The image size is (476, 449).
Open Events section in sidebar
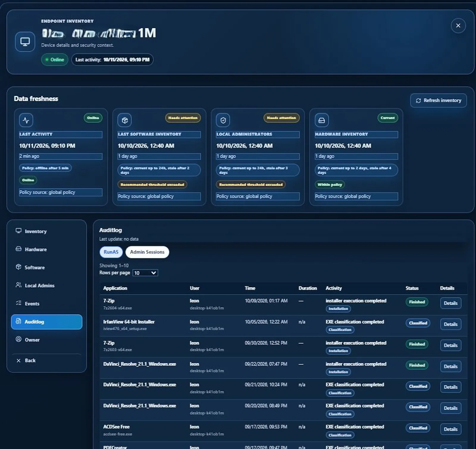47,303
